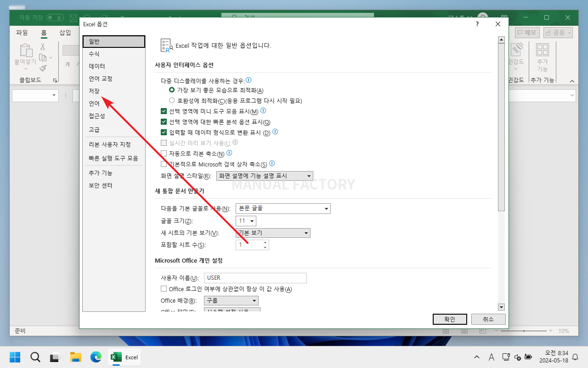Screen dimensions: 588x368
Task: Select 데이터 category in options list
Action: pyautogui.click(x=114, y=66)
